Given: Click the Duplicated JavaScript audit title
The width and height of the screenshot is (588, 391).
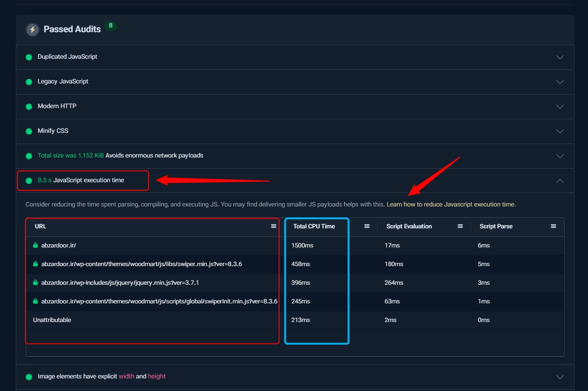Looking at the screenshot, I should [68, 56].
